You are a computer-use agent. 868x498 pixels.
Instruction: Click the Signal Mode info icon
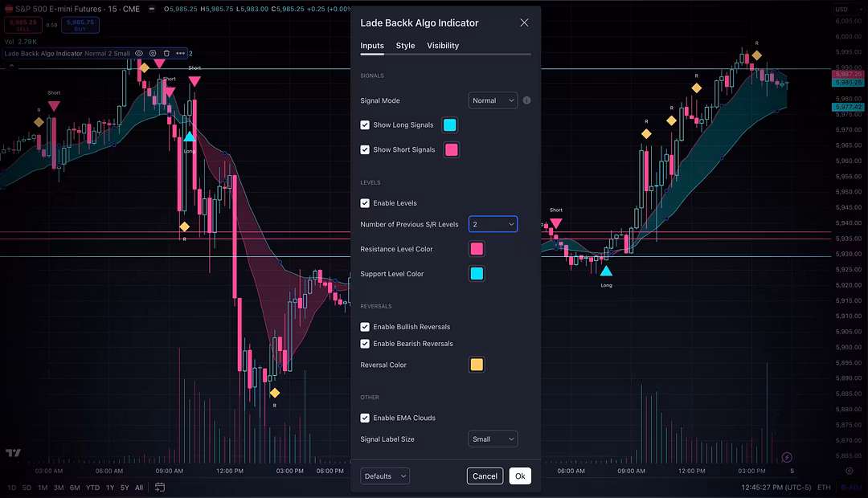pos(527,100)
